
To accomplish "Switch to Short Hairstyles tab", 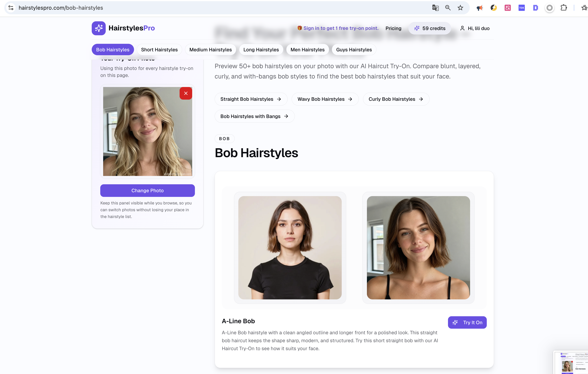I will [x=159, y=50].
